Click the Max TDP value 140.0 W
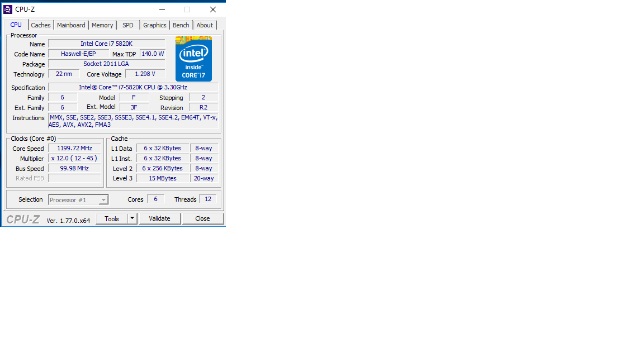Viewport: 644px width, 362px height. 153,54
